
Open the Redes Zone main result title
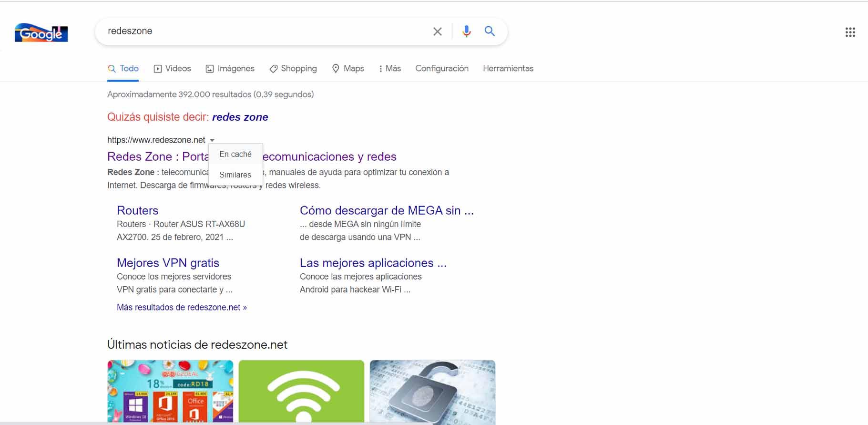[x=252, y=156]
